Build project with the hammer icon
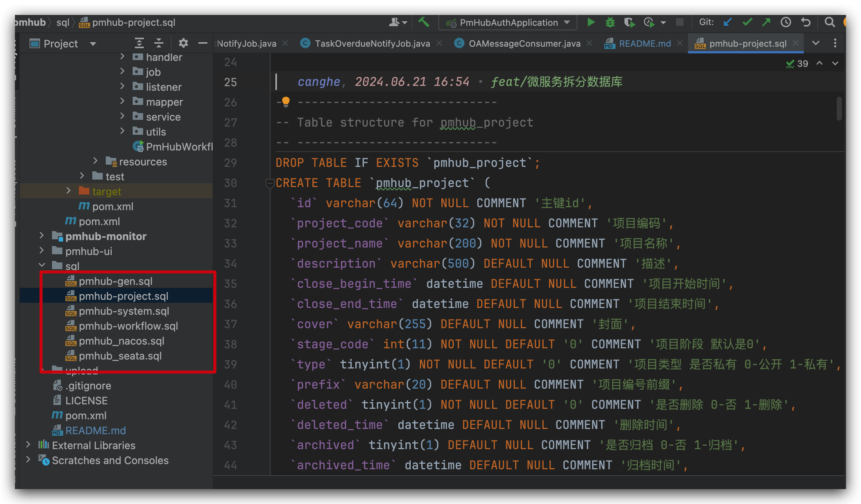861x504 pixels. [423, 22]
